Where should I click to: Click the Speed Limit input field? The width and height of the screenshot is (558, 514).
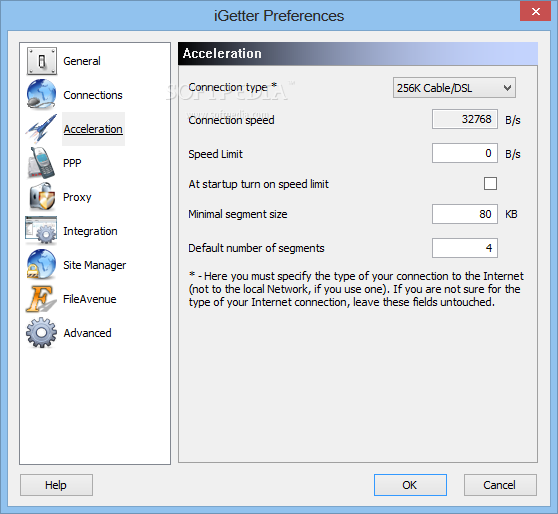click(465, 153)
